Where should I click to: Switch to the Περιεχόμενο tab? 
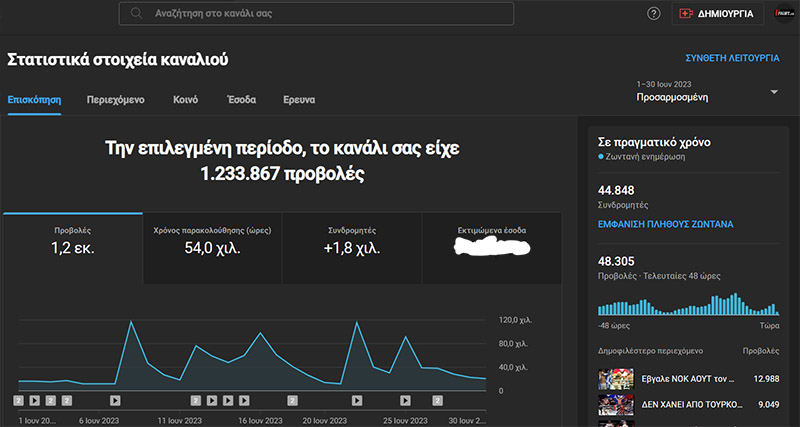116,100
